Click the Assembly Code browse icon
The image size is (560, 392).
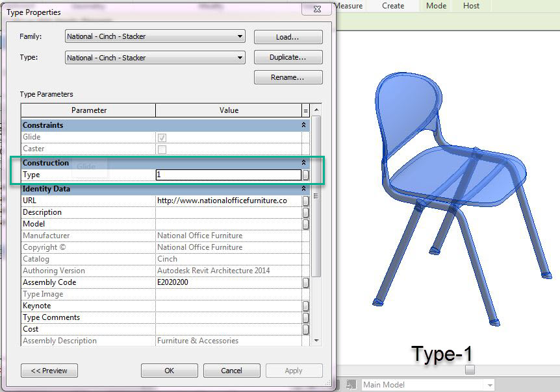[x=305, y=282]
